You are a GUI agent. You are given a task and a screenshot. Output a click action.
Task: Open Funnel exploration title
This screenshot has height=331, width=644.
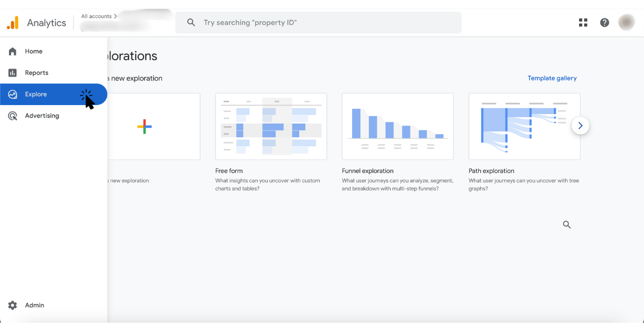[x=367, y=171]
